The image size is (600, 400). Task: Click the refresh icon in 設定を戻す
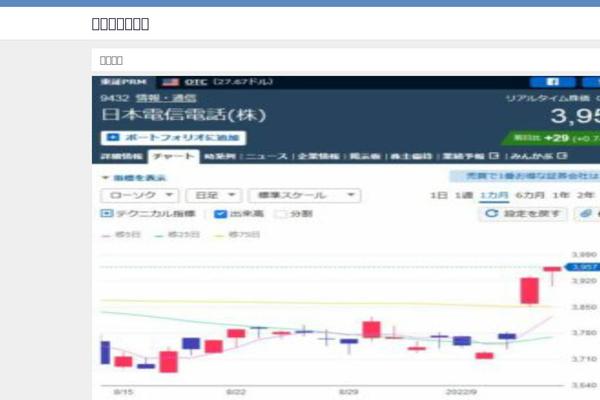(x=491, y=214)
